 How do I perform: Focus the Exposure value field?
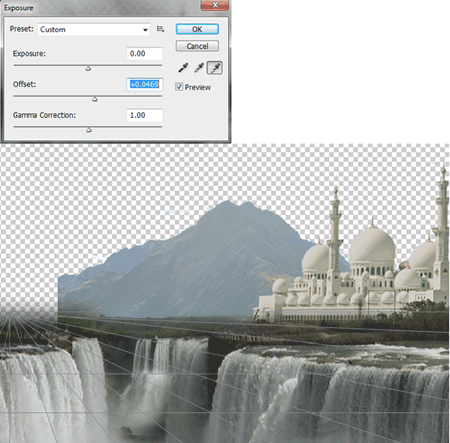pyautogui.click(x=145, y=54)
